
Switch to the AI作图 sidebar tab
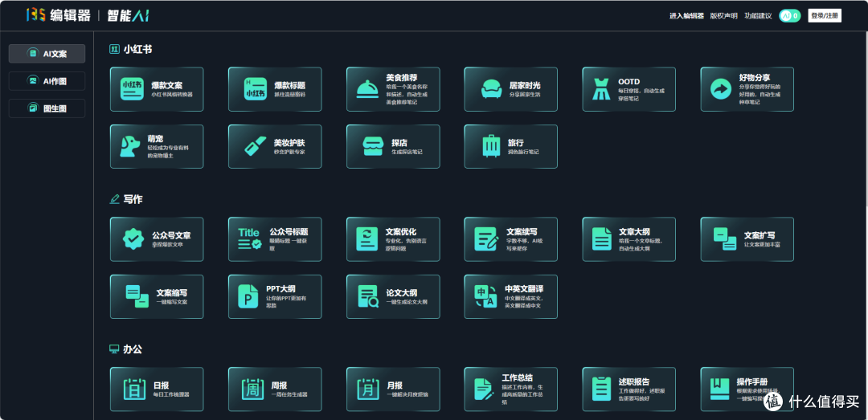tap(47, 81)
